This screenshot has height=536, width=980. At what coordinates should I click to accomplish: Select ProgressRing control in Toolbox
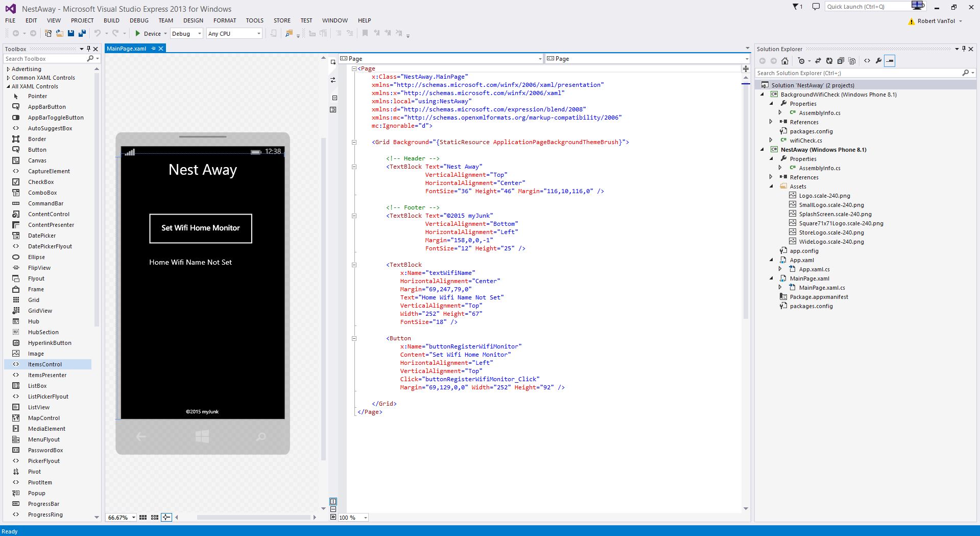(x=45, y=515)
